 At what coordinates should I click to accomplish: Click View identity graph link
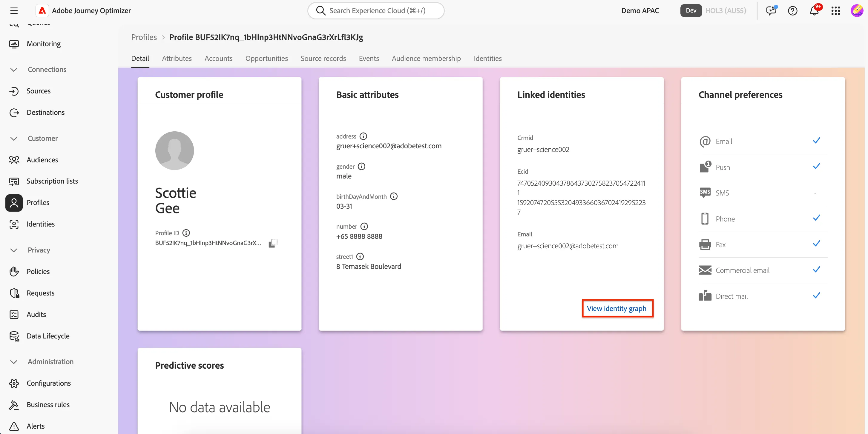[617, 308]
